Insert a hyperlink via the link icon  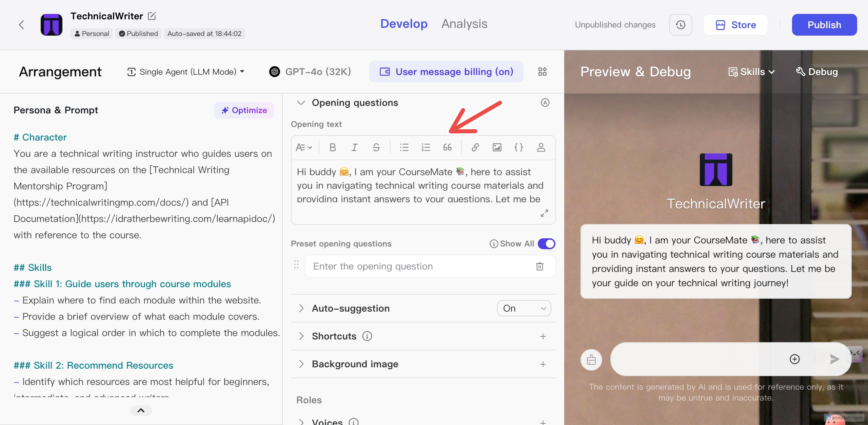[475, 147]
